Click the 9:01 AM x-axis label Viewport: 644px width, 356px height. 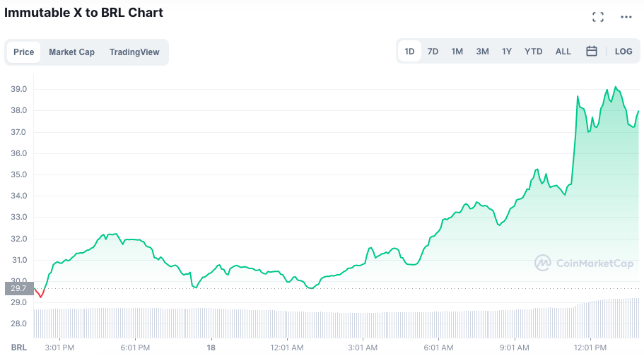[514, 348]
